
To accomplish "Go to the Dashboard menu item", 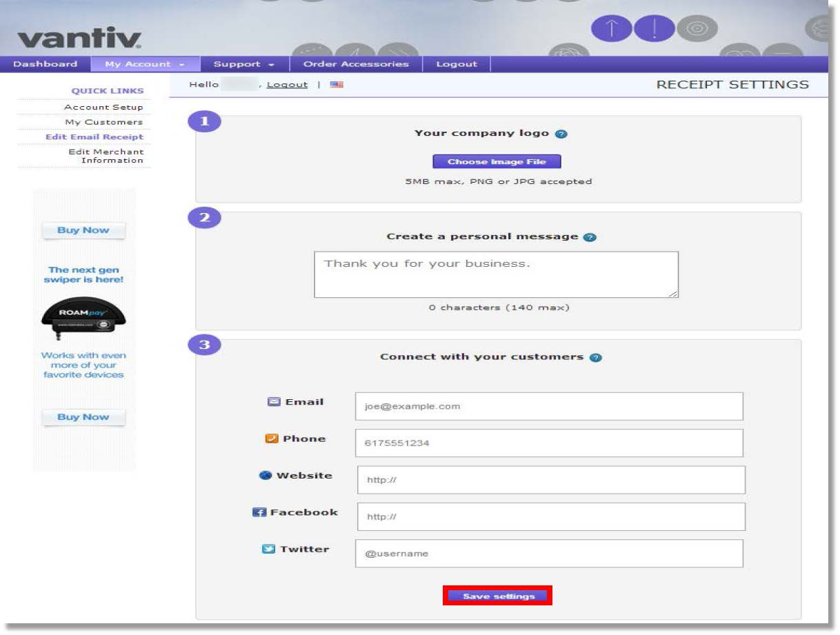I will 46,63.
